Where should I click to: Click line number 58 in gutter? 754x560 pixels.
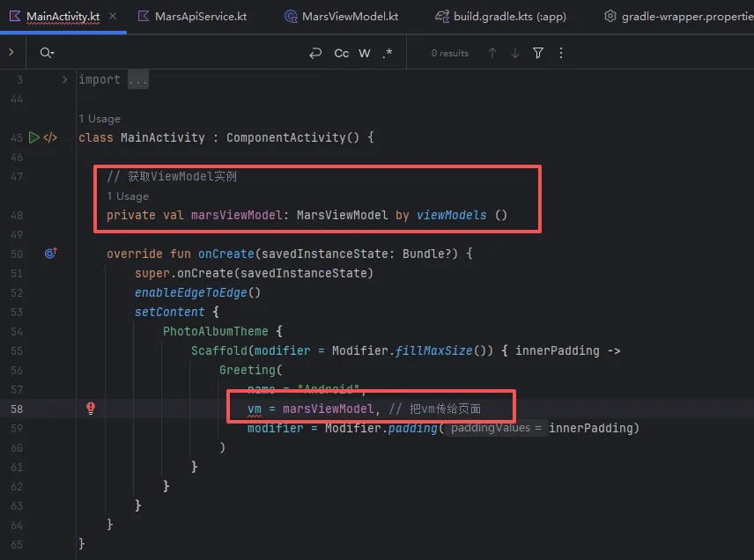(x=17, y=409)
